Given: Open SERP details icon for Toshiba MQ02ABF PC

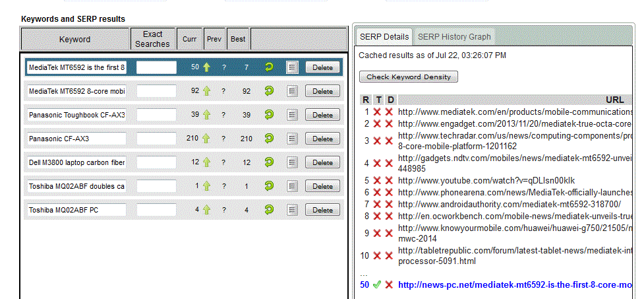Looking at the screenshot, I should click(x=292, y=210).
